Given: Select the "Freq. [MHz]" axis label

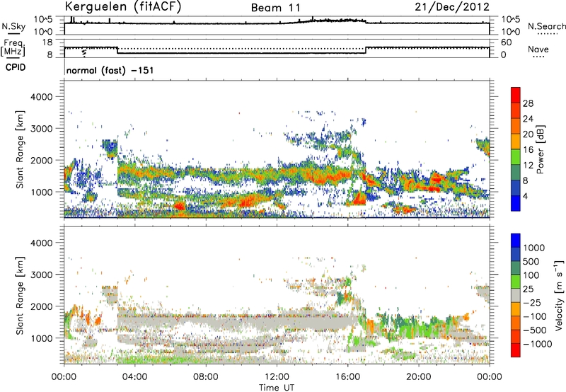Looking at the screenshot, I should coord(13,47).
